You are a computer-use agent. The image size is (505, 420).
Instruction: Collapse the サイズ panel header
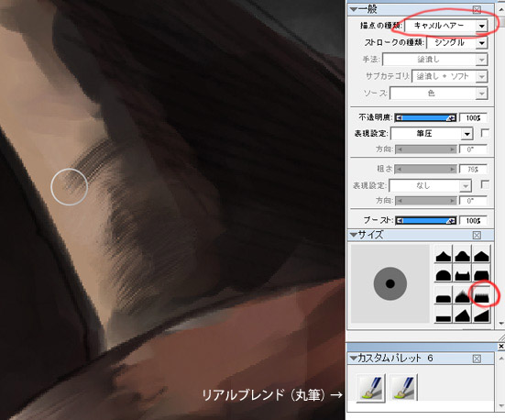coord(354,235)
